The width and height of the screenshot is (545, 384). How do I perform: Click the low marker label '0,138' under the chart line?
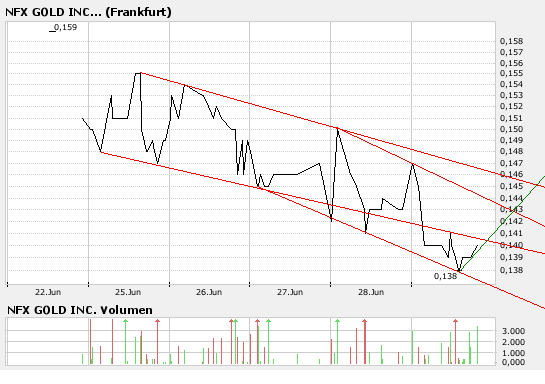pyautogui.click(x=446, y=276)
